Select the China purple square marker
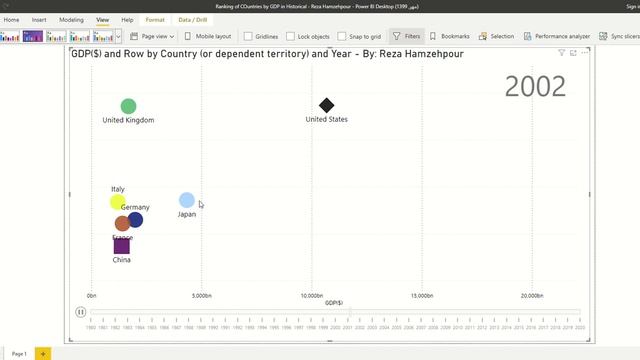This screenshot has width=640, height=360. click(x=122, y=246)
